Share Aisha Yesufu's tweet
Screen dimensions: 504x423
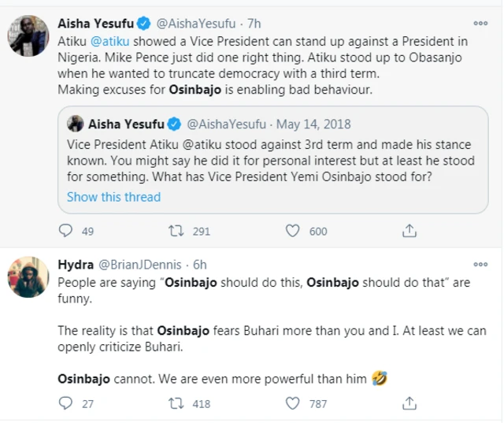click(409, 231)
